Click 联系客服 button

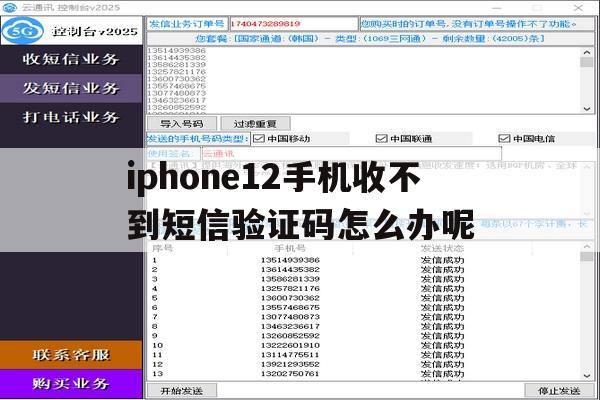click(71, 355)
